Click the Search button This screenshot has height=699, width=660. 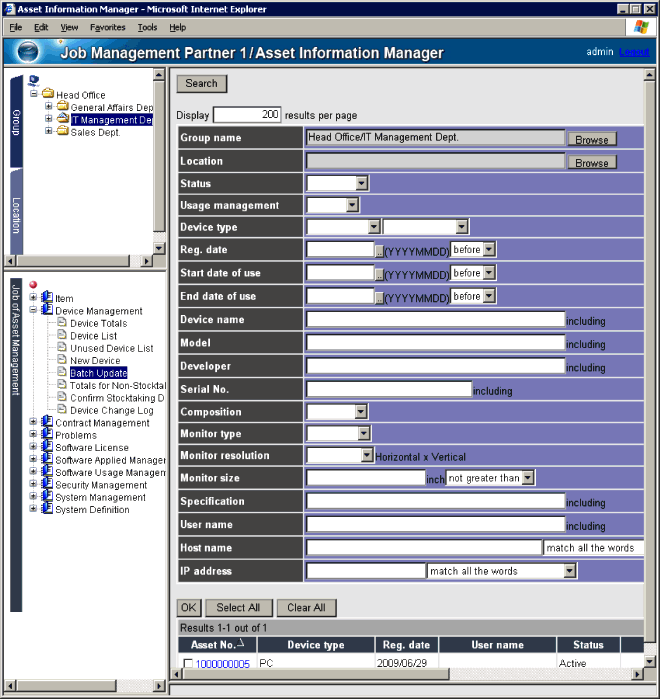[x=202, y=84]
